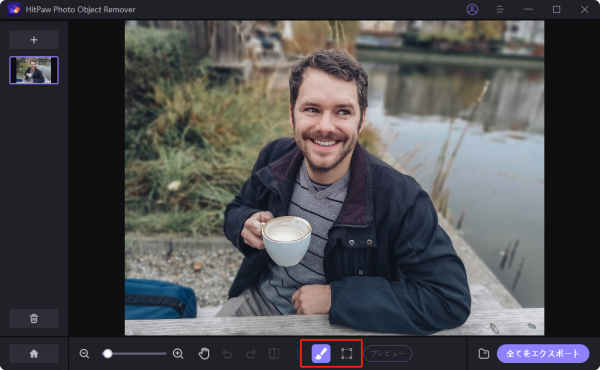Undo the last action
The width and height of the screenshot is (600, 370).
coord(227,354)
